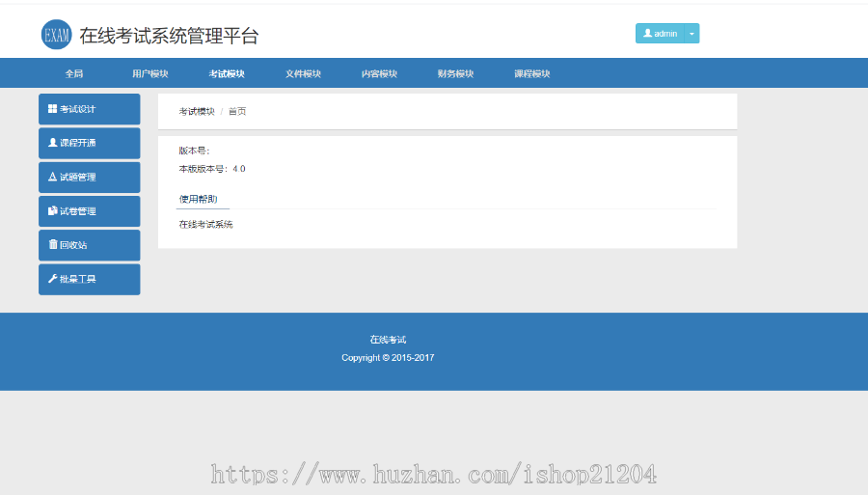Open the 财务模块 menu
868x495 pixels.
pyautogui.click(x=455, y=73)
